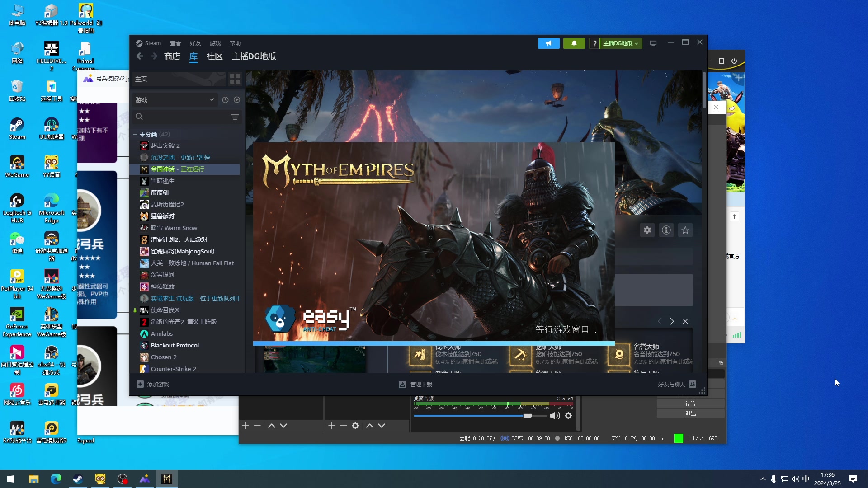Open File Explorer from taskbar
This screenshot has height=488, width=868.
coord(34,479)
